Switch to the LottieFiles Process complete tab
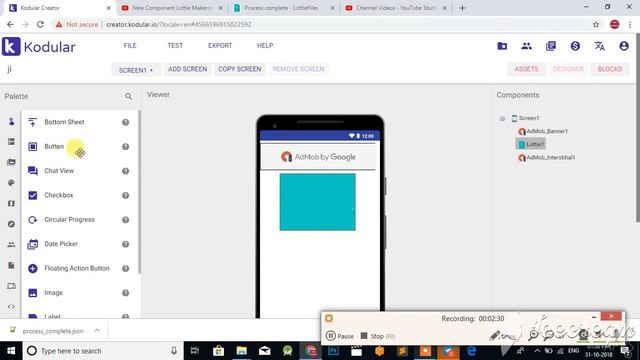The height and width of the screenshot is (360, 640). point(282,8)
